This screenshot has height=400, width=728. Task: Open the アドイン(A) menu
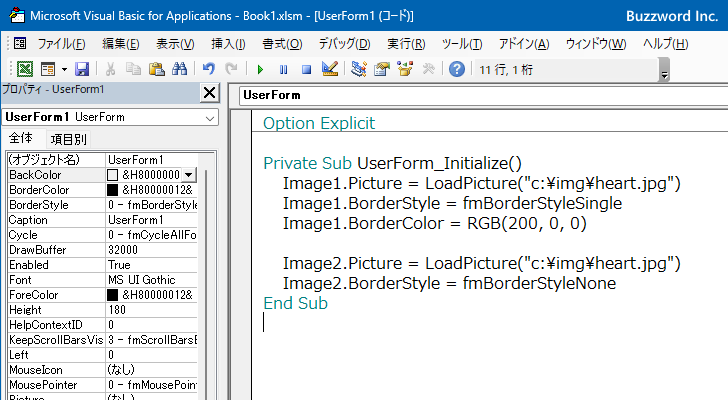click(x=524, y=44)
